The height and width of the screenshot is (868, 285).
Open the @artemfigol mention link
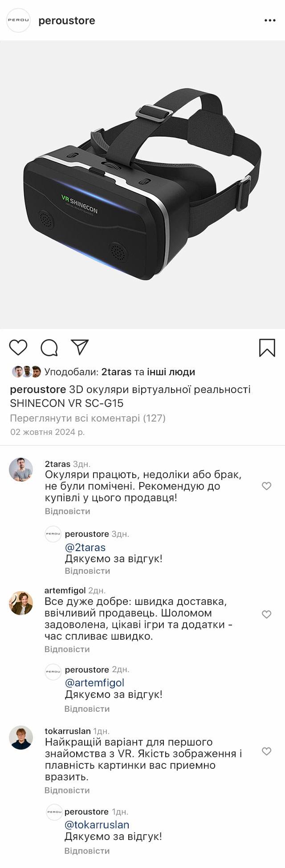pos(94,682)
